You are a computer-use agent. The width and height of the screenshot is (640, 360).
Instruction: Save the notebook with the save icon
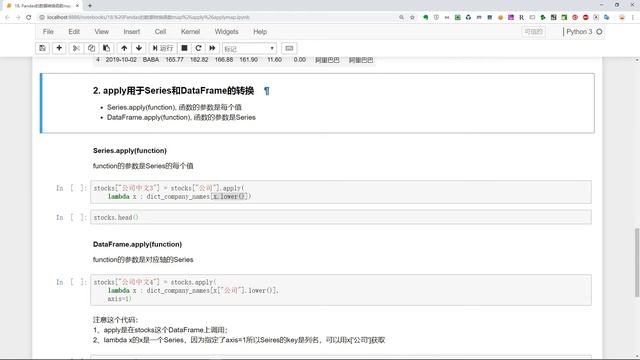pyautogui.click(x=42, y=48)
